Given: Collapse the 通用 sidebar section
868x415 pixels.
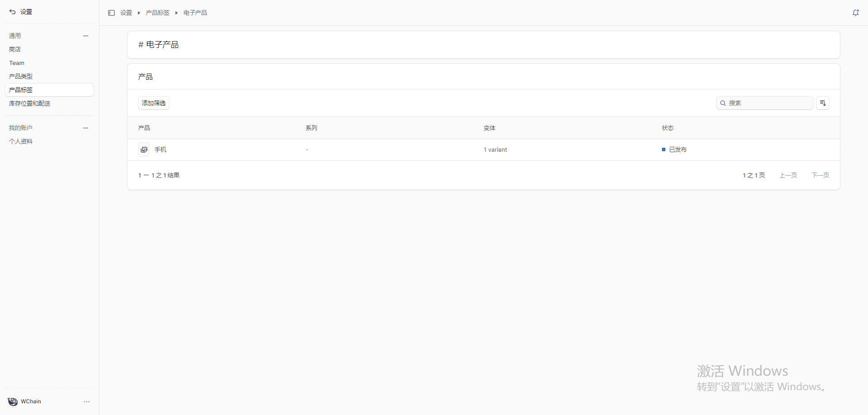Looking at the screenshot, I should point(85,36).
